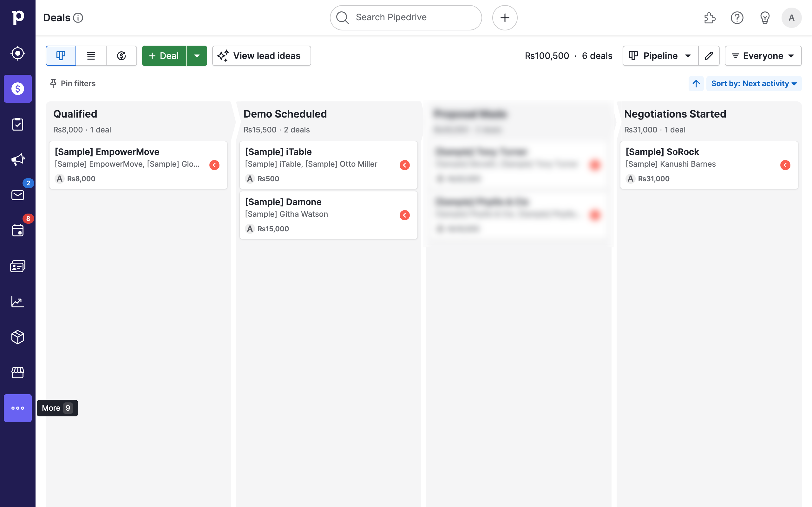Expand the green Deal button dropdown arrow
The width and height of the screenshot is (812, 507).
(197, 56)
